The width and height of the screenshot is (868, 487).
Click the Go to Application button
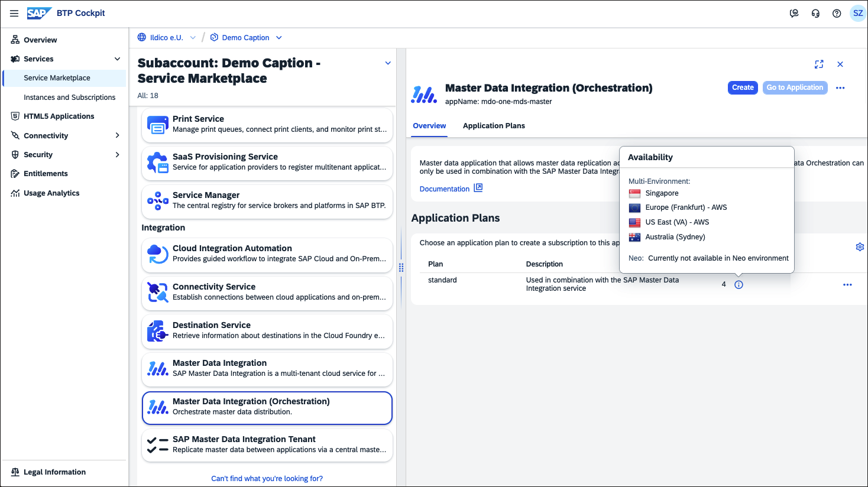[795, 87]
